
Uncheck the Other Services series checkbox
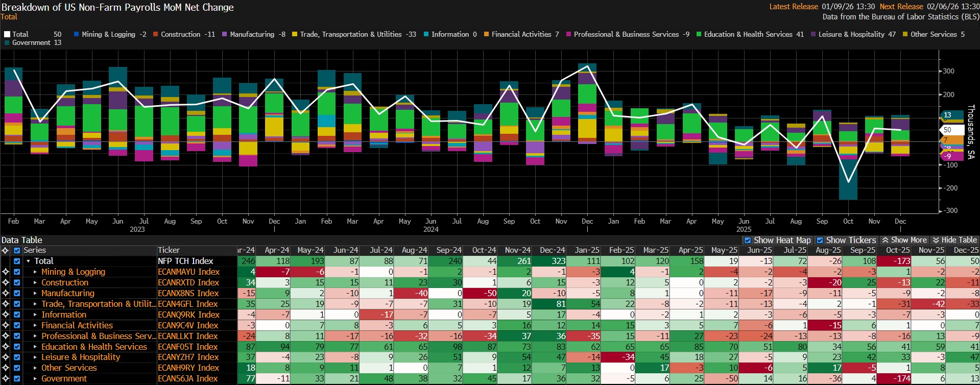pyautogui.click(x=17, y=368)
